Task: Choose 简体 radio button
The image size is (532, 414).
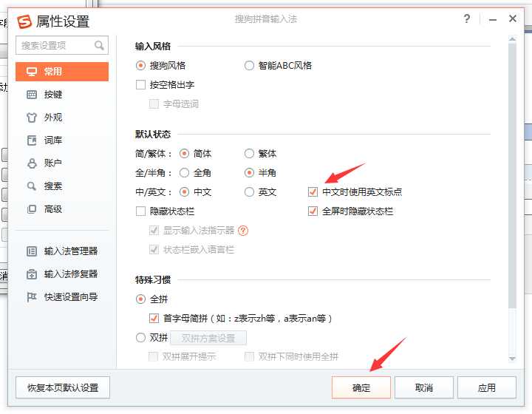Action: [184, 154]
